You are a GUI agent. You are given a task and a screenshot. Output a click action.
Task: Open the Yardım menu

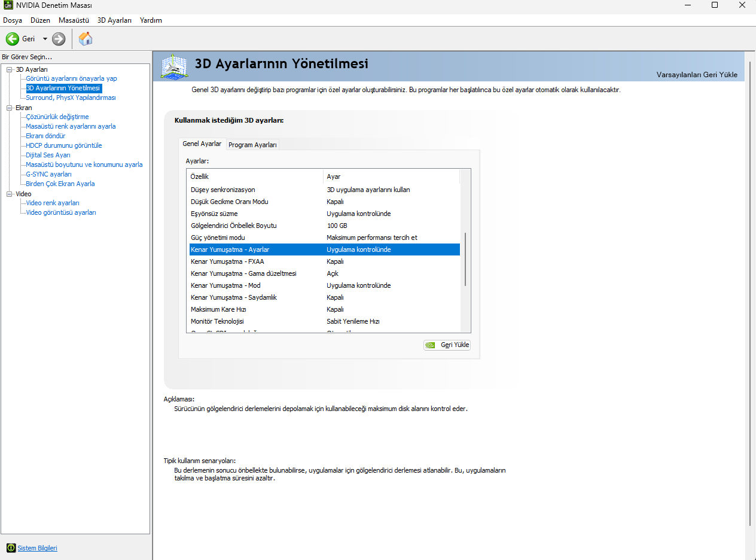click(x=151, y=20)
